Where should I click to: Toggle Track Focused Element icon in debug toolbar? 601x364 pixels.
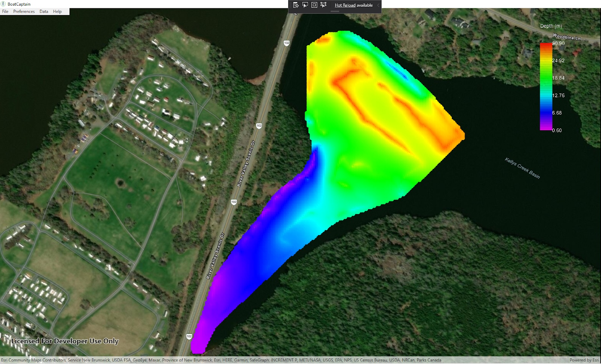(323, 5)
